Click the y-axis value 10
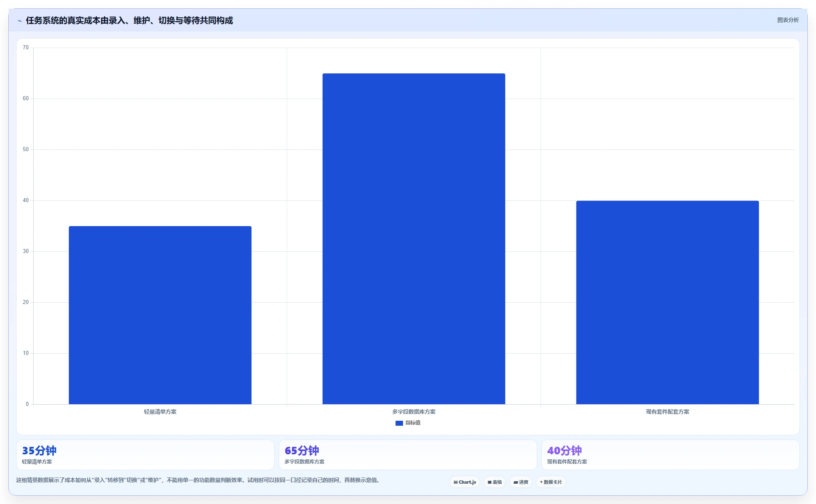Screen dimensions: 816x504 coord(26,353)
